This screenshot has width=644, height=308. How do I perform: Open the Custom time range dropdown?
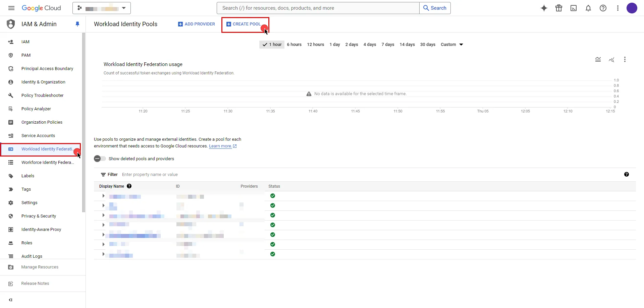point(452,44)
